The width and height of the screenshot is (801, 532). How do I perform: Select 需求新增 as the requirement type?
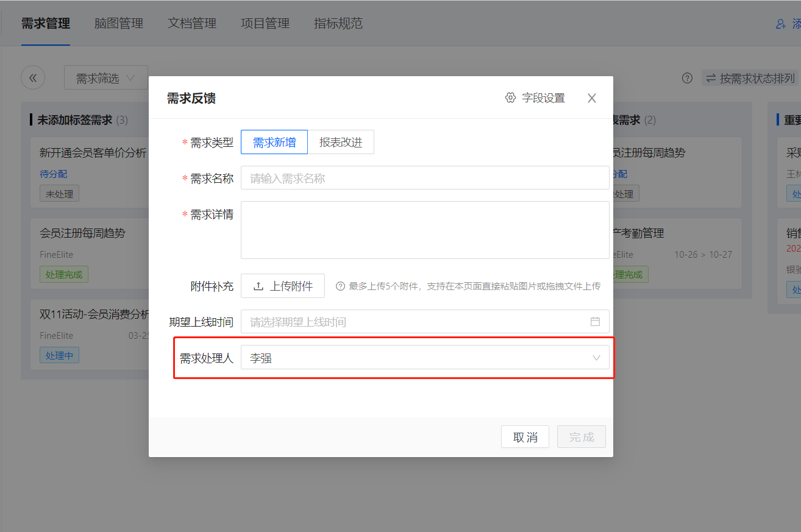(274, 142)
